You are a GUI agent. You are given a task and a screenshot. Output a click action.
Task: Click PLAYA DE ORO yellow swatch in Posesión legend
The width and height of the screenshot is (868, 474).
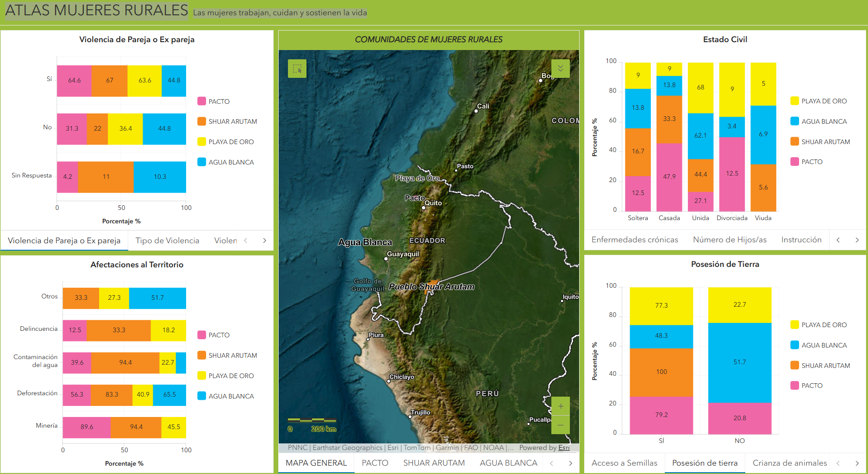coord(795,325)
